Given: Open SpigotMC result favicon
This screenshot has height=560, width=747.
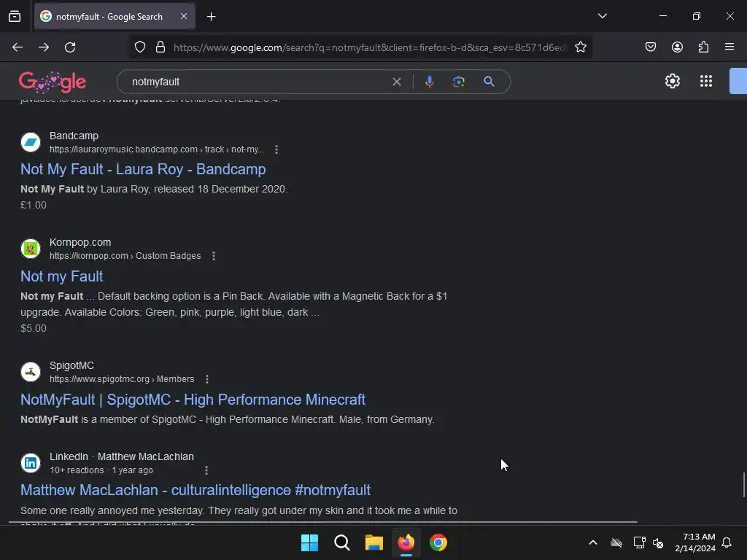Looking at the screenshot, I should (x=31, y=372).
